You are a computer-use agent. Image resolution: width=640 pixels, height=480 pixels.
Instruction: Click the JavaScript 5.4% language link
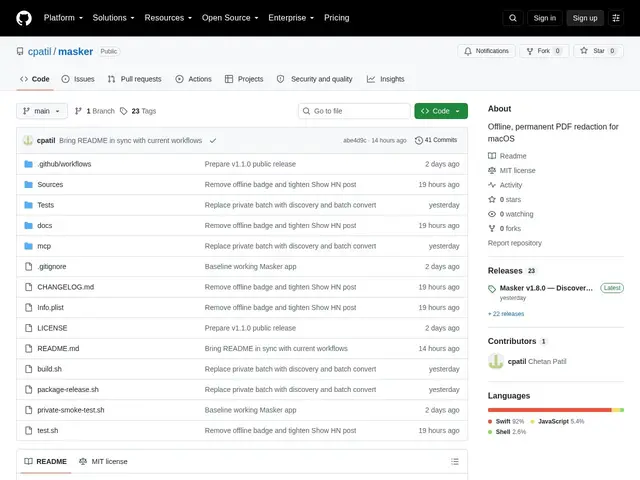click(x=558, y=422)
